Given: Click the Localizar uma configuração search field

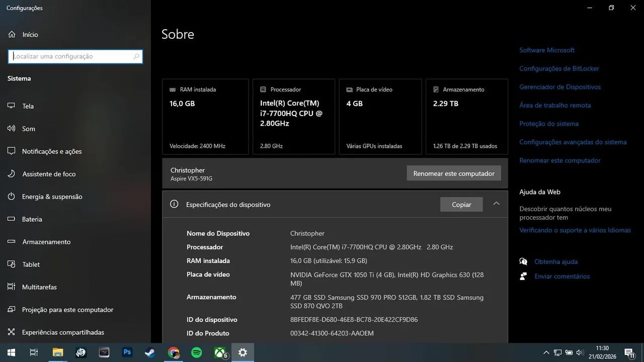Looking at the screenshot, I should 75,56.
